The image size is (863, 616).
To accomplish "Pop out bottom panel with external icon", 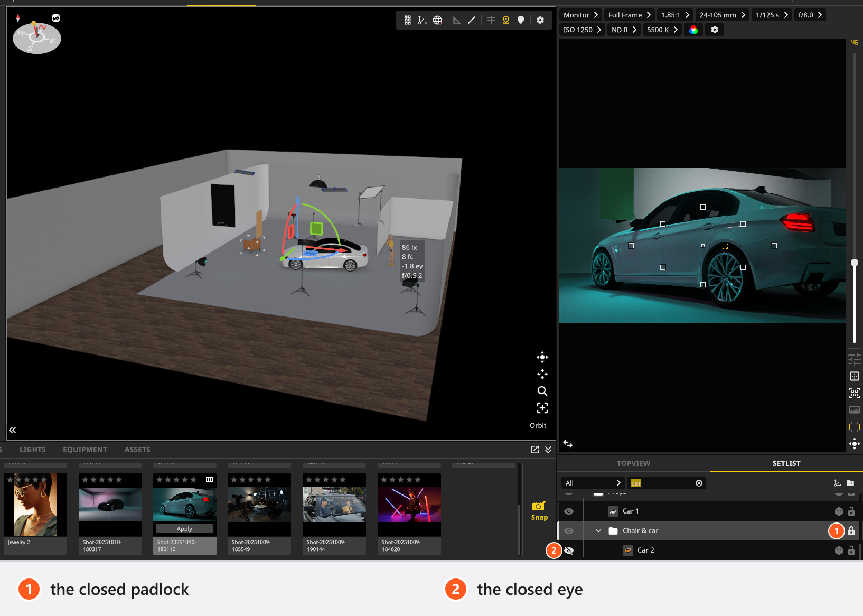I will (x=535, y=450).
